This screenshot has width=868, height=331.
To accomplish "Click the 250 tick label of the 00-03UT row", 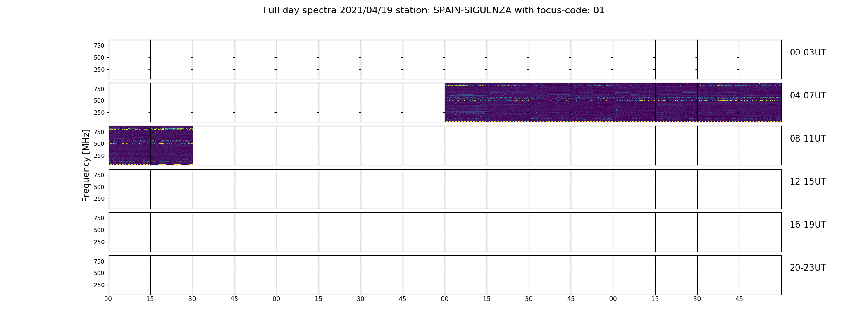I will click(99, 70).
